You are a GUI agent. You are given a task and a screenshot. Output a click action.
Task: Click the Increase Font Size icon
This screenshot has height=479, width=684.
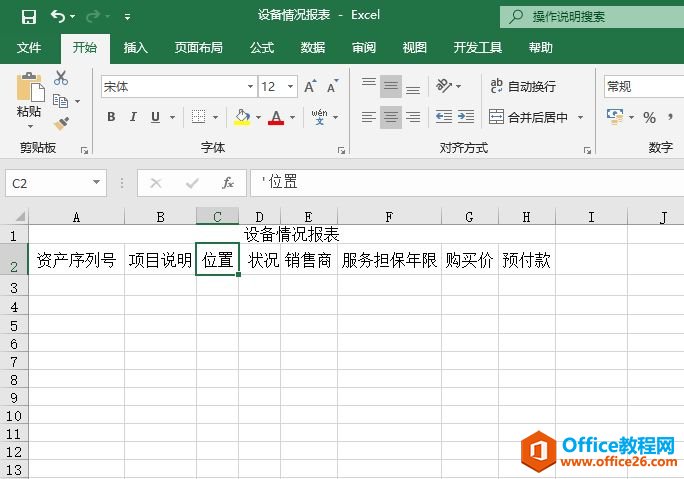(310, 87)
